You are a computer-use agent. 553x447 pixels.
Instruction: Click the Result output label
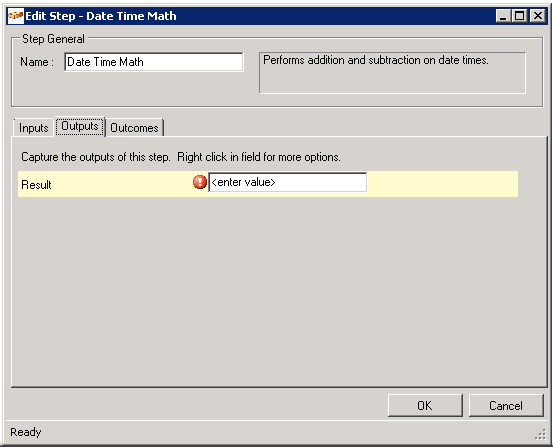36,185
